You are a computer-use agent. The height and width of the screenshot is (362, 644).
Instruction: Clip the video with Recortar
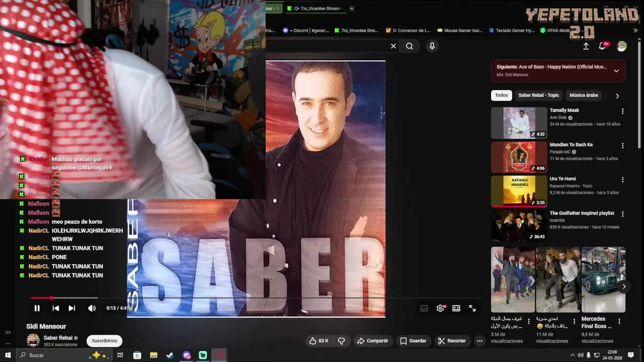coord(452,341)
